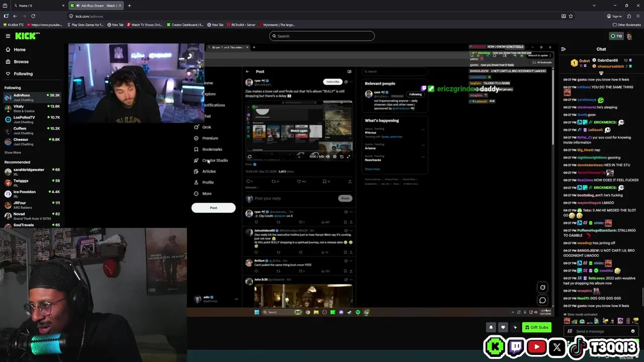The width and height of the screenshot is (644, 362).
Task: Click the follow heart button
Action: (503, 327)
